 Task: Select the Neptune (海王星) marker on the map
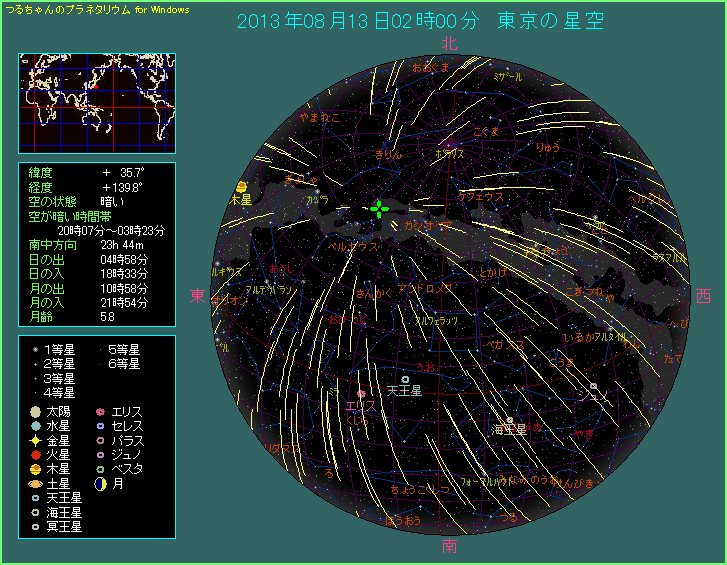click(510, 420)
